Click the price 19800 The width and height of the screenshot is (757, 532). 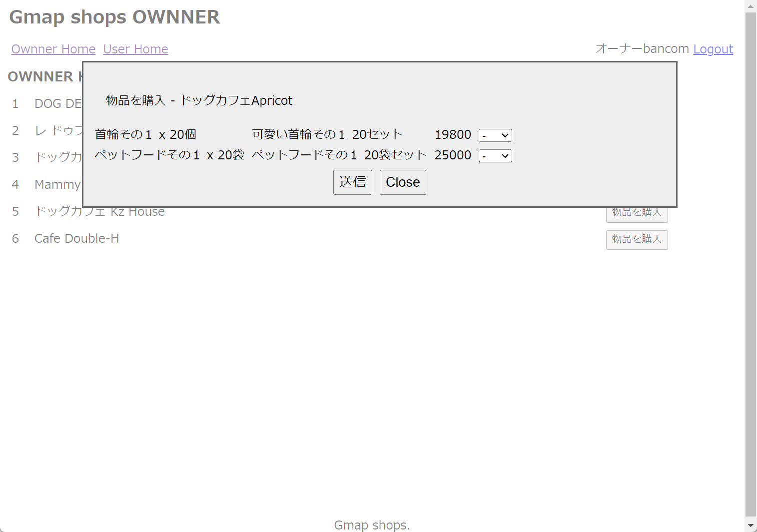453,134
